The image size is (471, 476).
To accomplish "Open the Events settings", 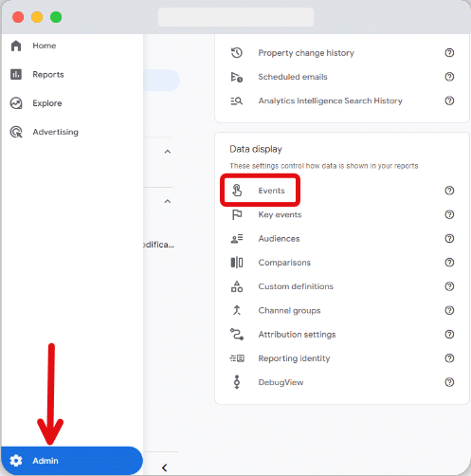I will click(271, 191).
